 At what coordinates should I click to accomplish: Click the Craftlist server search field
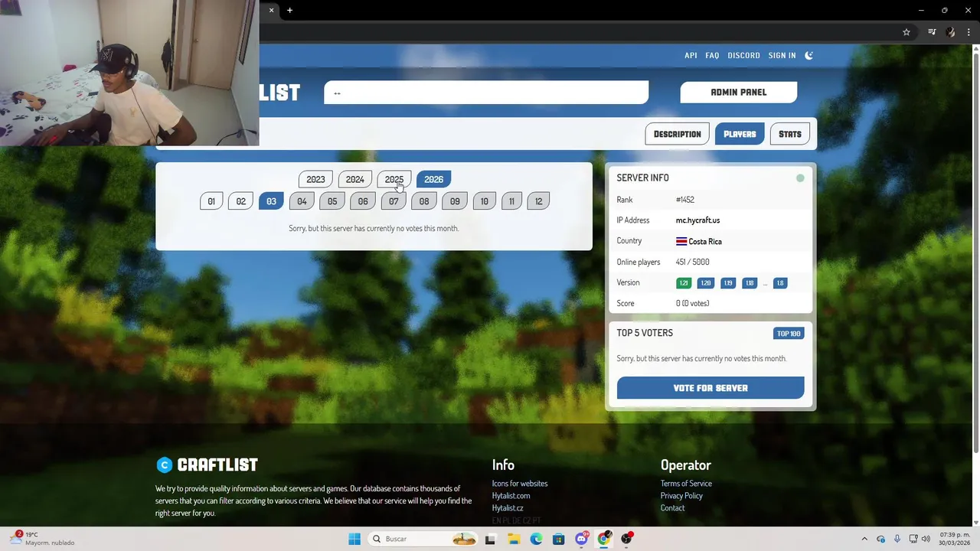tap(486, 93)
